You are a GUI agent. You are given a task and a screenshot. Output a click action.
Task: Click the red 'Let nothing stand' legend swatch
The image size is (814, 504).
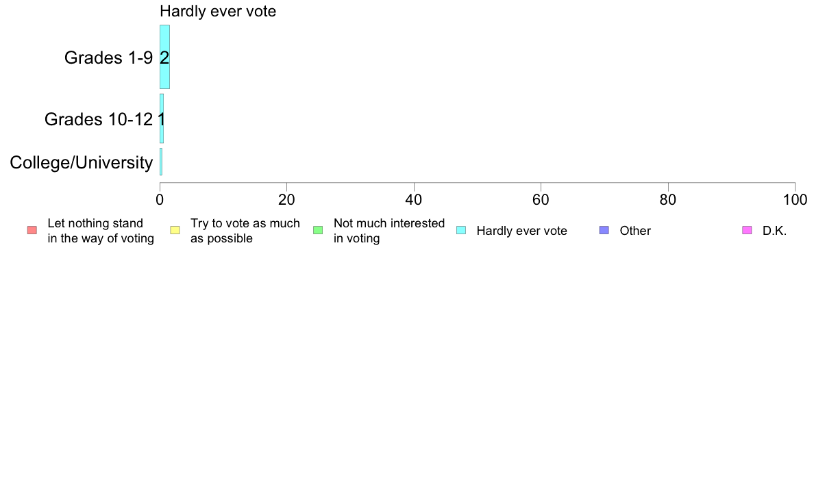[32, 231]
